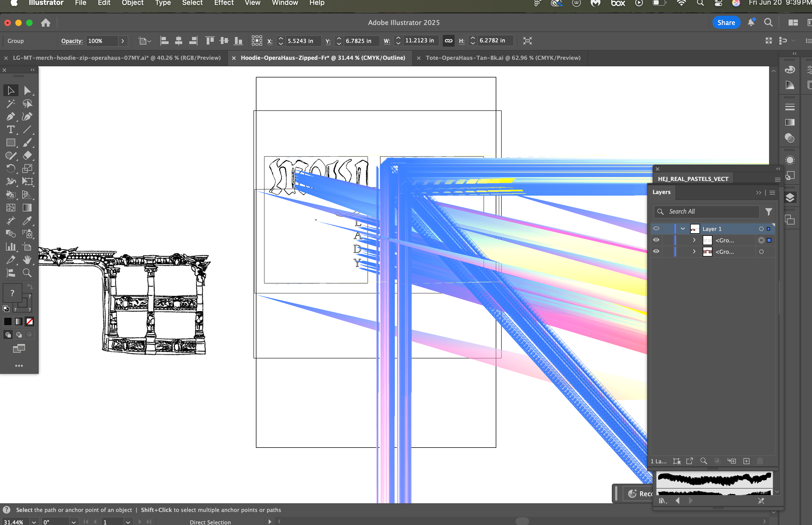
Task: Select the Pen tool
Action: [x=11, y=117]
